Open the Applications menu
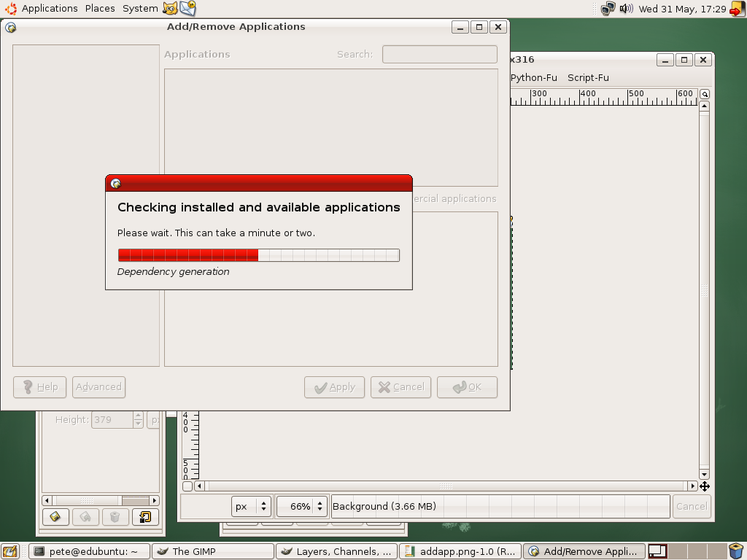 (49, 9)
